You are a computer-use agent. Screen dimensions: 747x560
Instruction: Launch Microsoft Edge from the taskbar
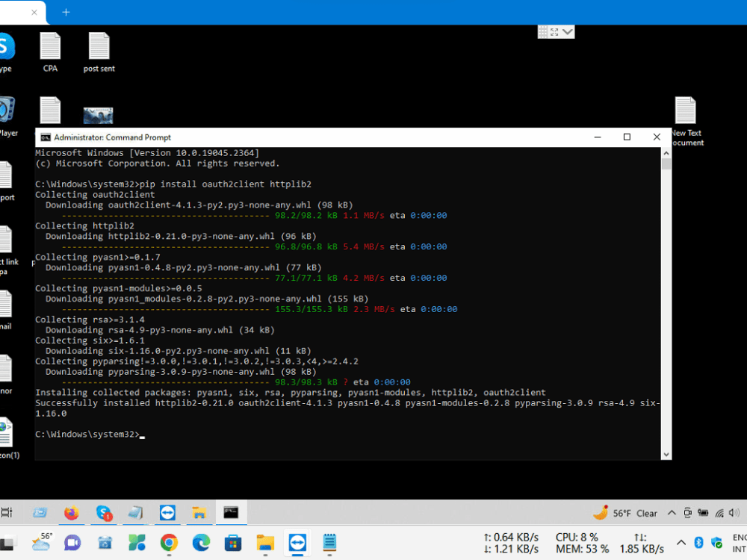tap(200, 543)
